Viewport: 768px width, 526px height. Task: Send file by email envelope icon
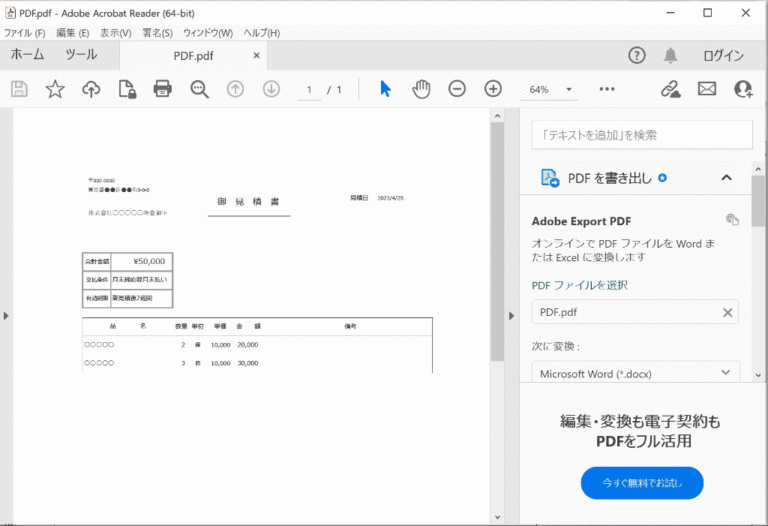click(x=707, y=89)
